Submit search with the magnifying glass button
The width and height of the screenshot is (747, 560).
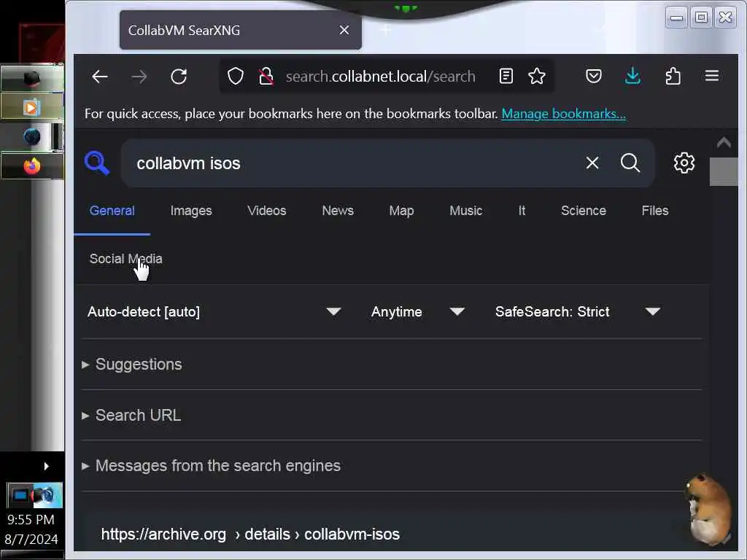[630, 163]
